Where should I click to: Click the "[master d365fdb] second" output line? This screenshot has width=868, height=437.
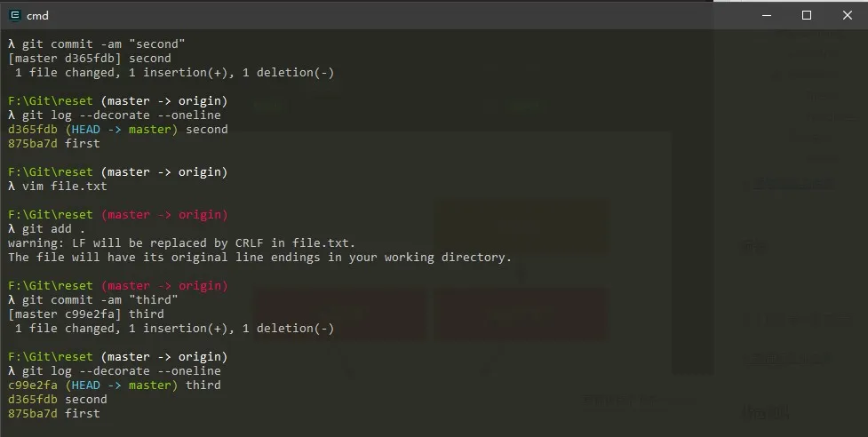[89, 59]
